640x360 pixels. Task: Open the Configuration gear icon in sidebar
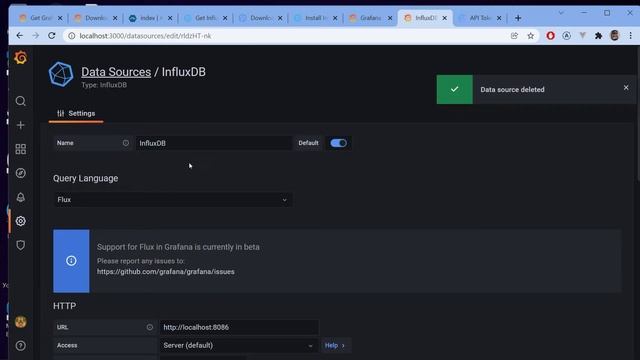coord(20,221)
